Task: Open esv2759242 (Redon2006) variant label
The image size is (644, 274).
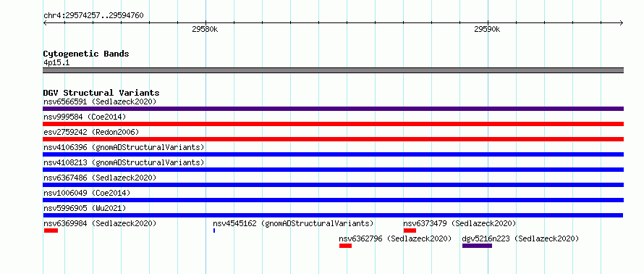Action: [91, 132]
